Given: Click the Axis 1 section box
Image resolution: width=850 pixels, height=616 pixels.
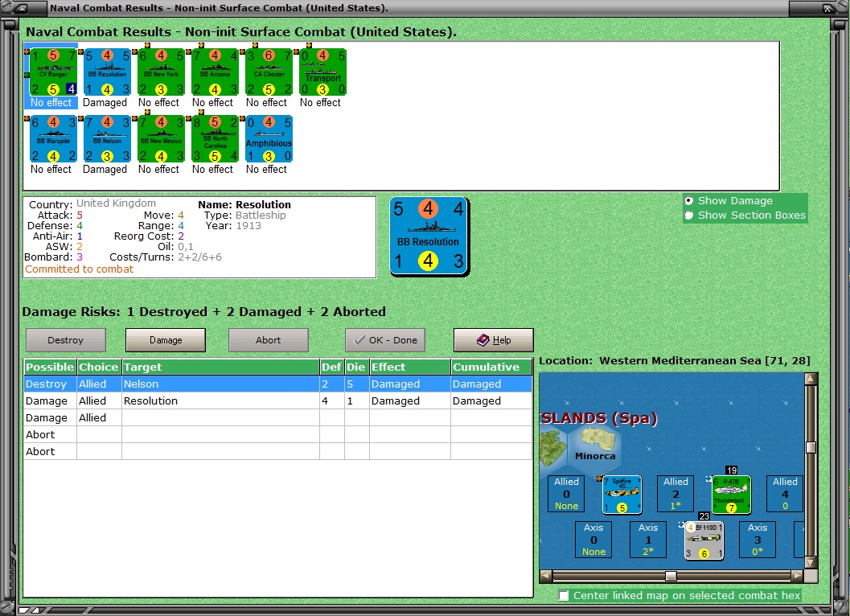Looking at the screenshot, I should [648, 540].
